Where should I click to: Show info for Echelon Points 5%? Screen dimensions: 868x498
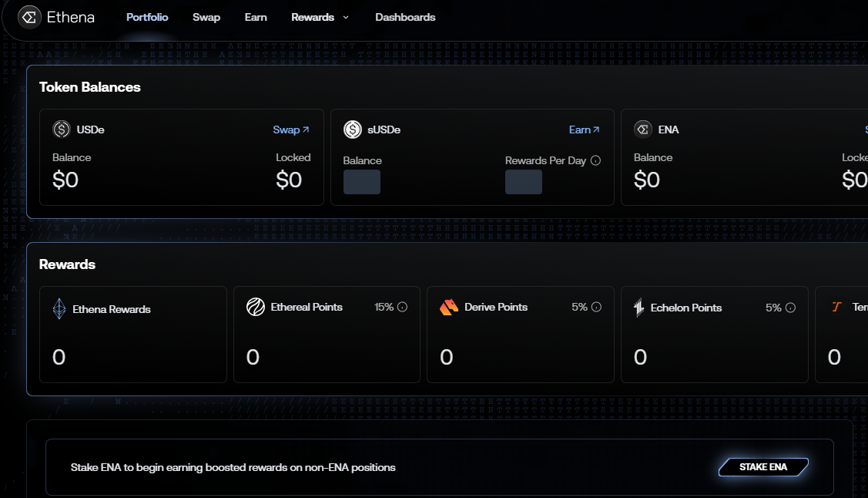coord(790,308)
